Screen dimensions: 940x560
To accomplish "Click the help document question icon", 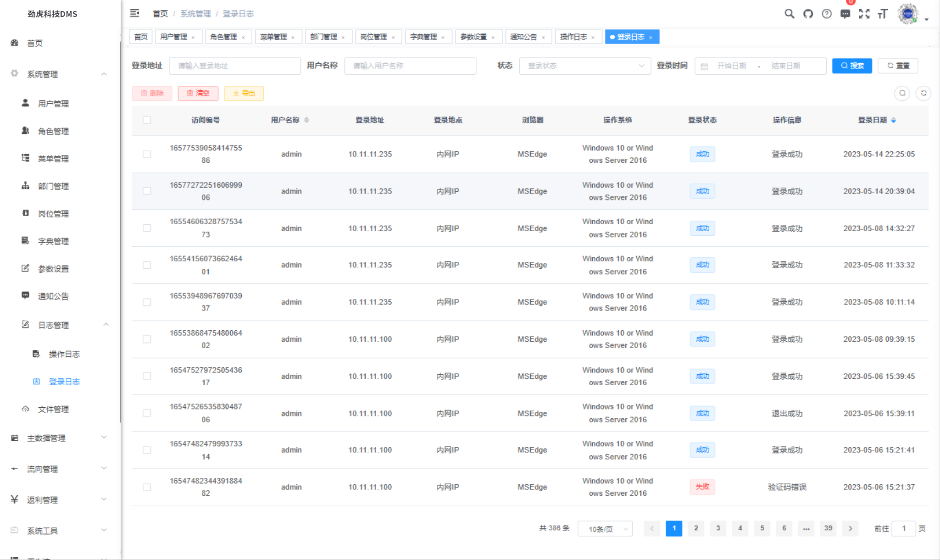I will pos(826,14).
